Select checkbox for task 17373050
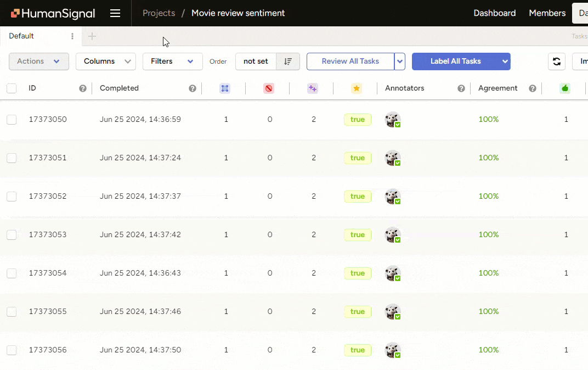 tap(12, 120)
